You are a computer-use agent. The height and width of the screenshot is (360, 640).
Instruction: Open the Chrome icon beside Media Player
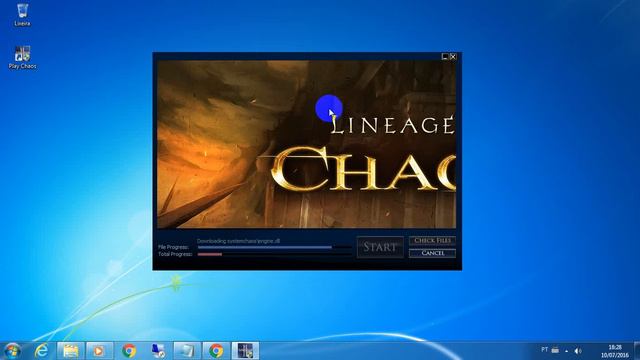tap(129, 351)
